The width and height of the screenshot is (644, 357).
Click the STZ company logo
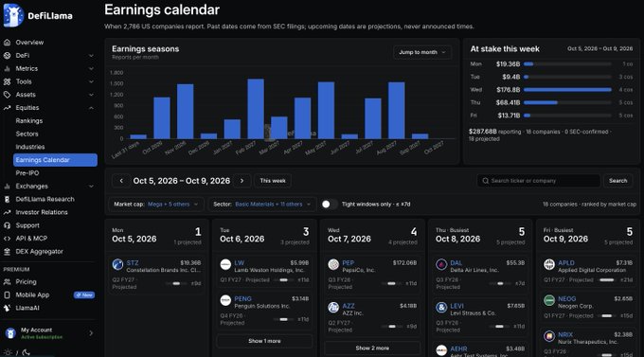[x=117, y=264]
